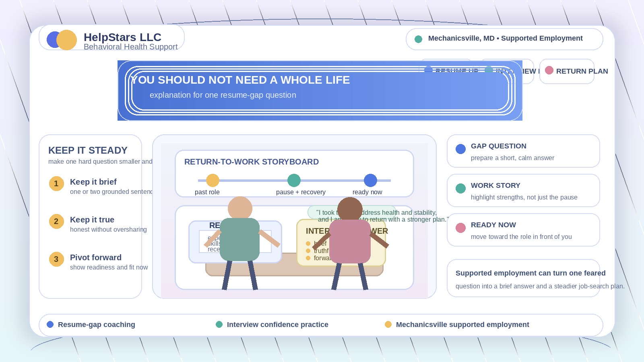
Task: Click the 'You should not need a whole life' banner
Action: [x=320, y=90]
